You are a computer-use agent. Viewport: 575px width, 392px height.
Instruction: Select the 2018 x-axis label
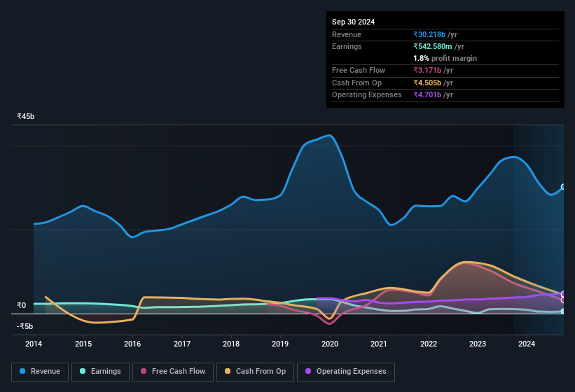click(x=231, y=344)
